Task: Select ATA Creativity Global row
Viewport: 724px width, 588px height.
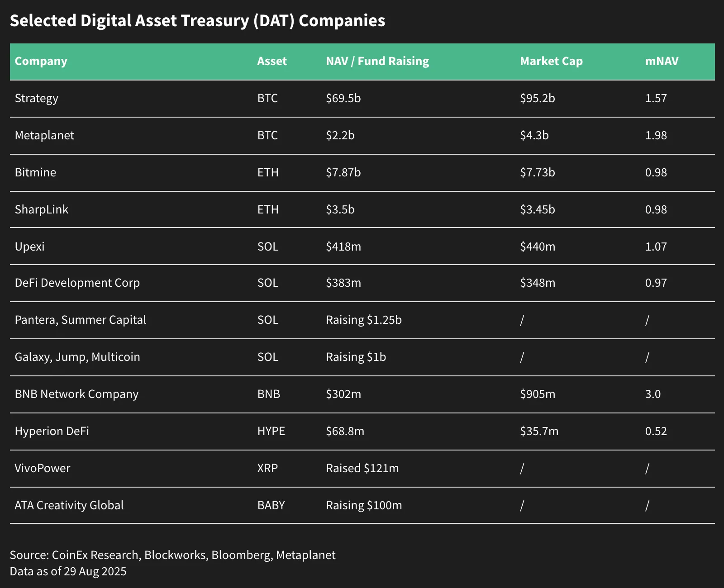Action: (x=362, y=505)
